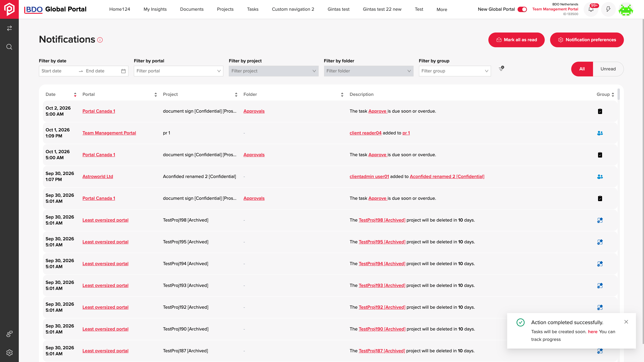Sort by the Folder column arrows
The width and height of the screenshot is (644, 362).
pos(342,94)
